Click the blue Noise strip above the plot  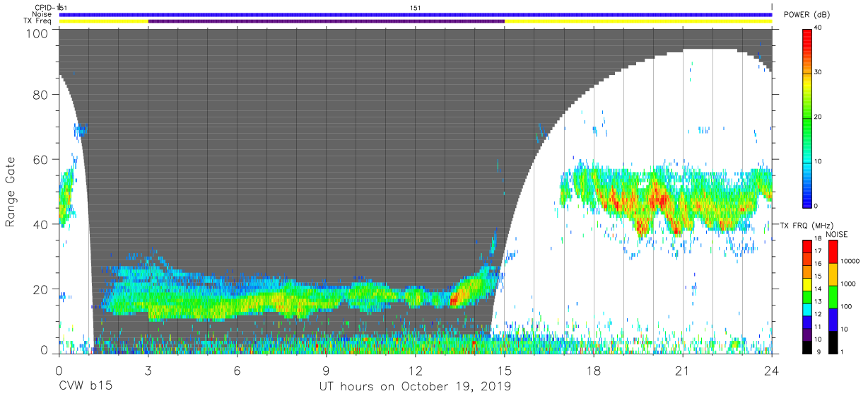(416, 14)
